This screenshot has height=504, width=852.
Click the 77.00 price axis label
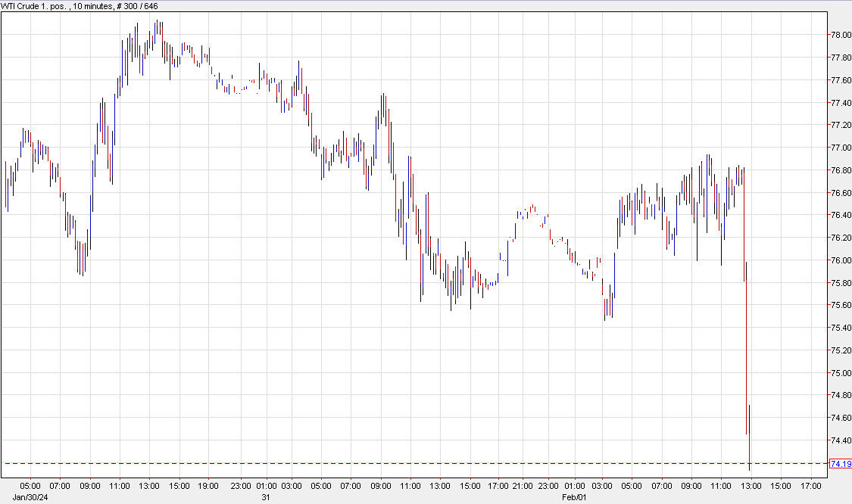point(841,148)
